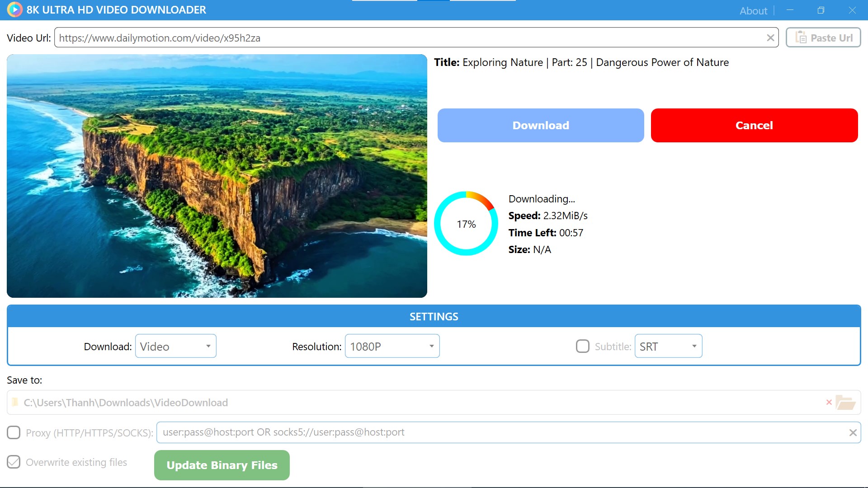Open the SRT subtitle format dropdown

[x=668, y=346]
